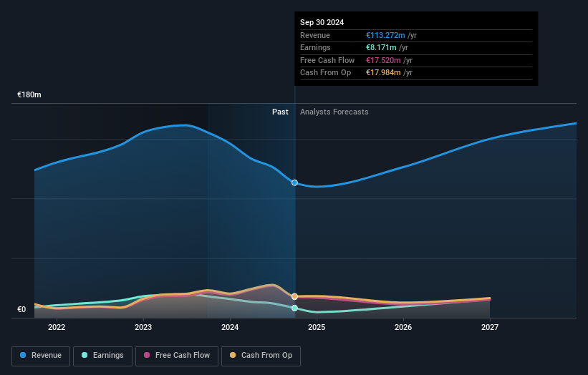Select the "Analysts Forecasts" section label

coord(334,112)
